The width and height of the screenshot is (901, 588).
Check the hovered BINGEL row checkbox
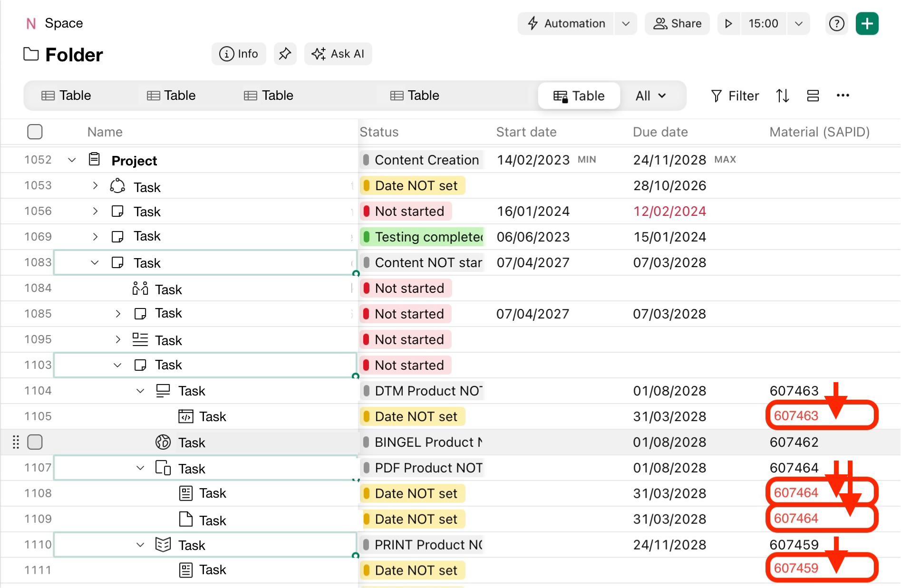(35, 442)
